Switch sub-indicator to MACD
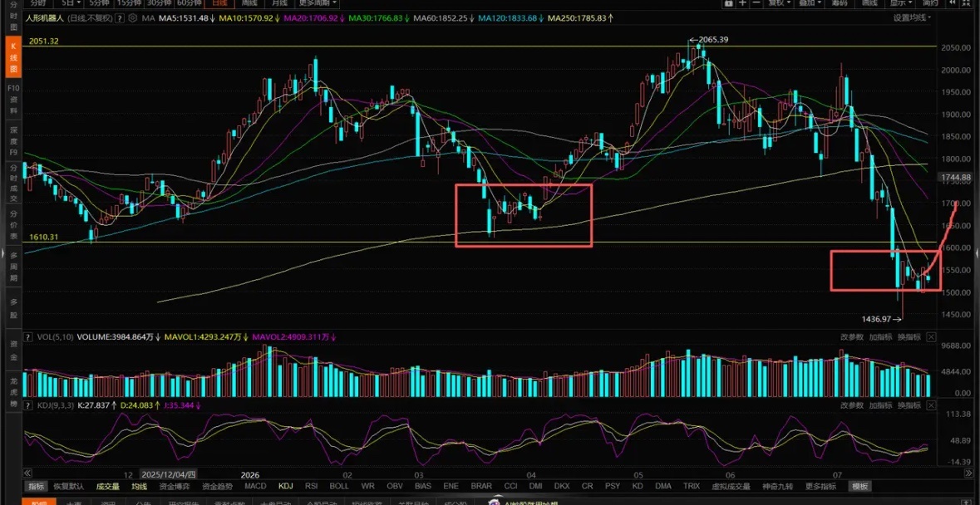The image size is (980, 505). [x=255, y=486]
